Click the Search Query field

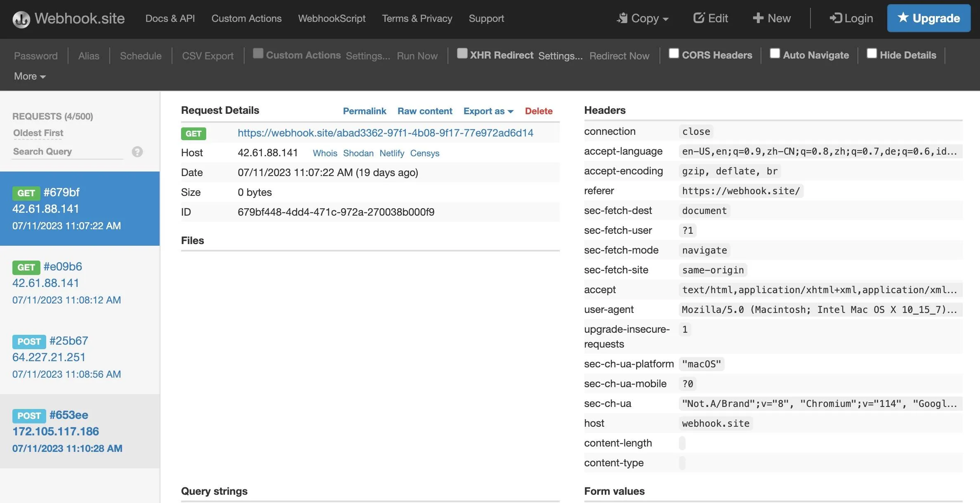(x=68, y=152)
